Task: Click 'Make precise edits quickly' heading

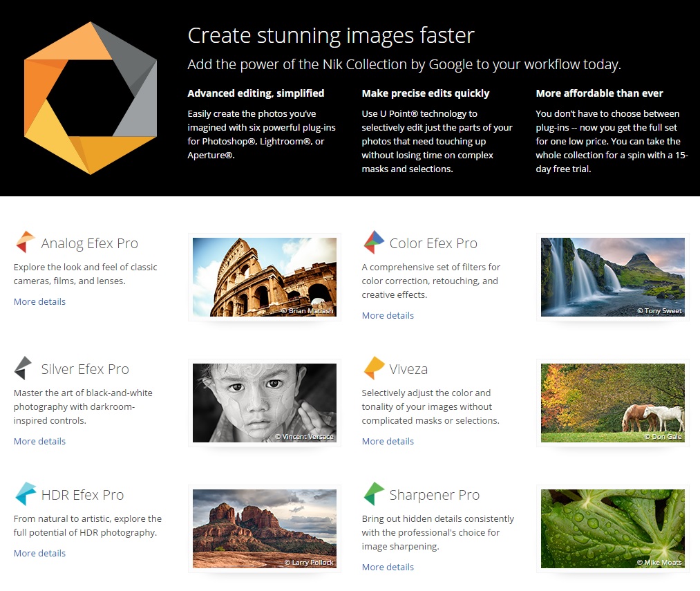Action: [426, 93]
